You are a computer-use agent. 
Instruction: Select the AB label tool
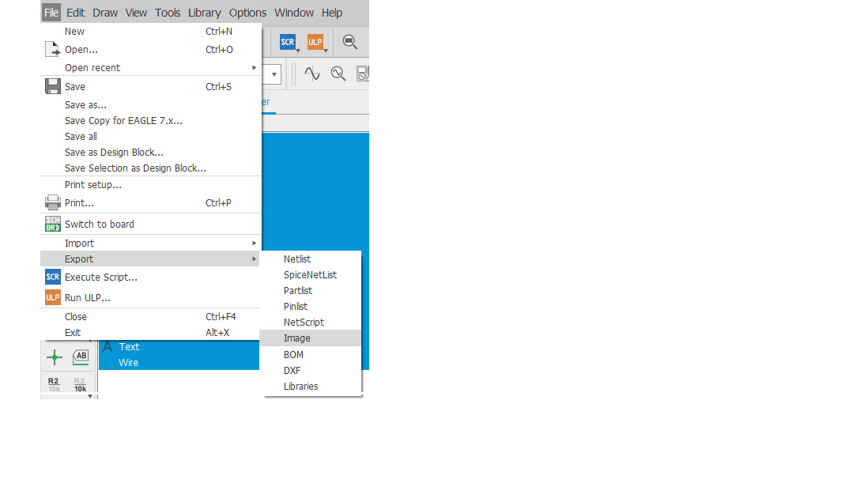81,357
